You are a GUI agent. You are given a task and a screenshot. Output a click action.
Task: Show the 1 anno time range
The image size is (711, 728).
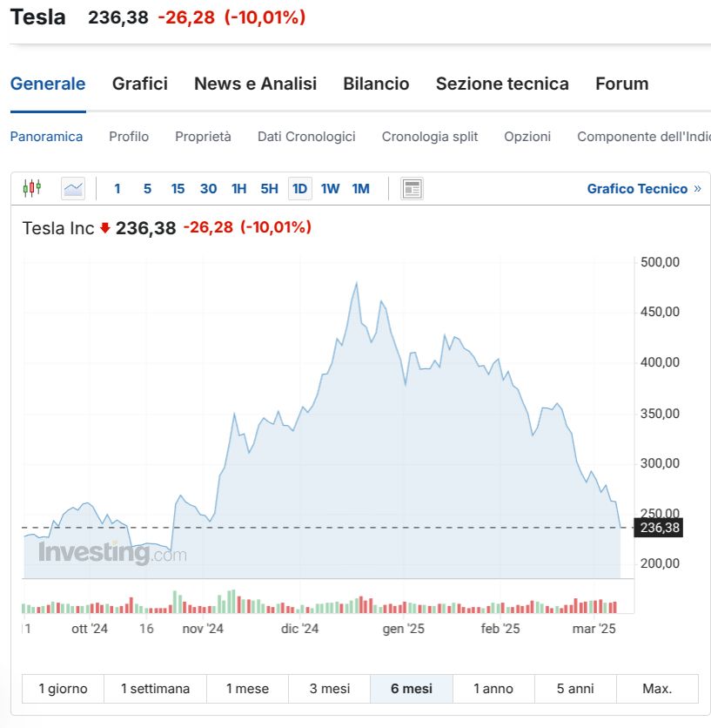[493, 689]
